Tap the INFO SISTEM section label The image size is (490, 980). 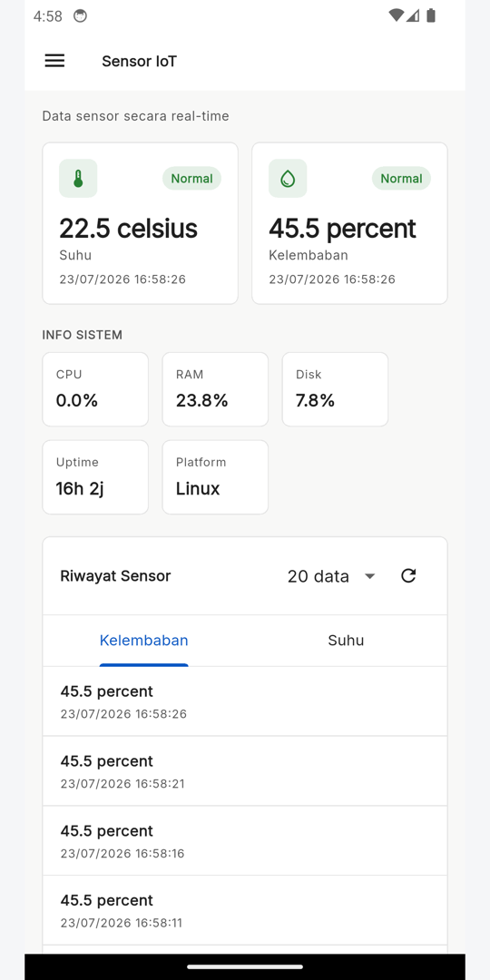click(x=82, y=335)
